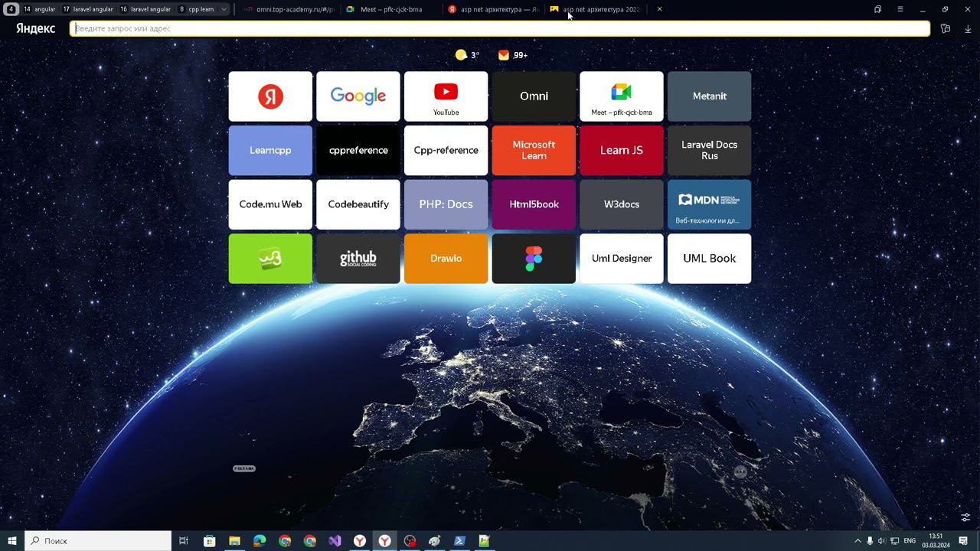Image resolution: width=980 pixels, height=551 pixels.
Task: Open the Metanit tile
Action: pos(709,96)
